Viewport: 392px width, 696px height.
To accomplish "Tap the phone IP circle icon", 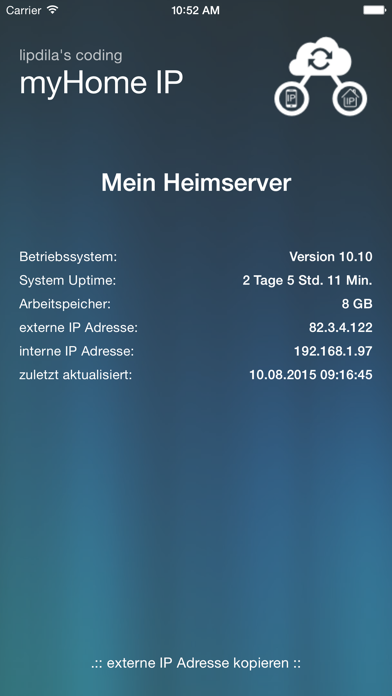I will 291,98.
